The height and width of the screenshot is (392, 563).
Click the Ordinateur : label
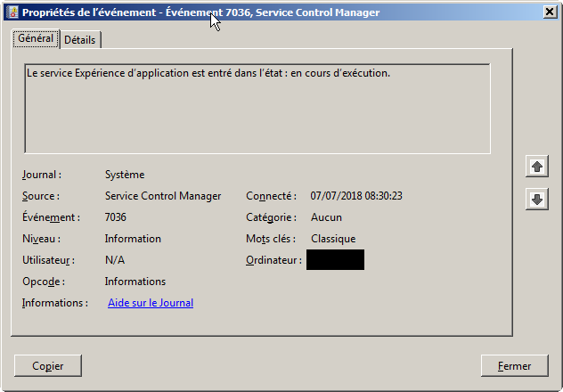tap(274, 260)
